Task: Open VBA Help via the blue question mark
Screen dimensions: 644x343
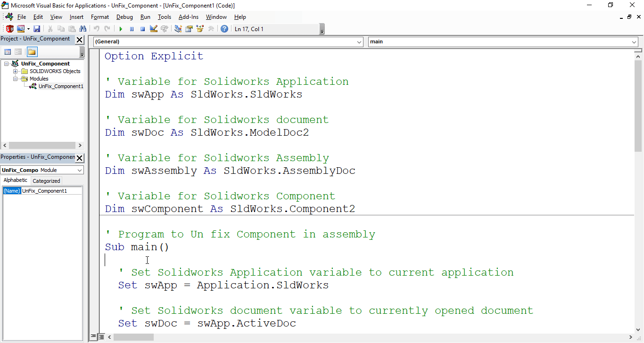Action: coord(224,29)
